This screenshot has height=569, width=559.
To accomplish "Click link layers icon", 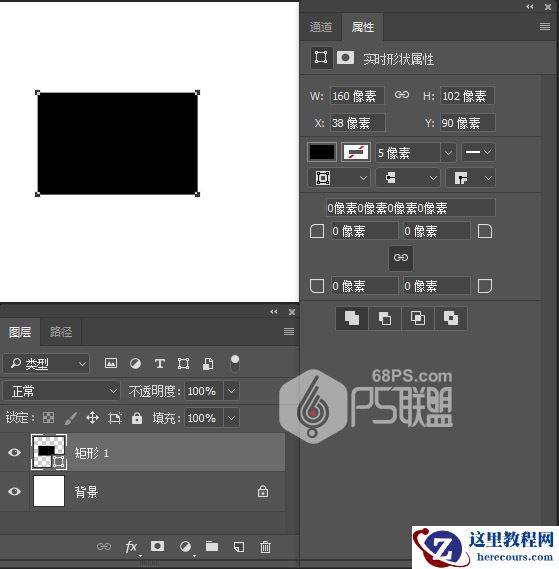I will (104, 546).
